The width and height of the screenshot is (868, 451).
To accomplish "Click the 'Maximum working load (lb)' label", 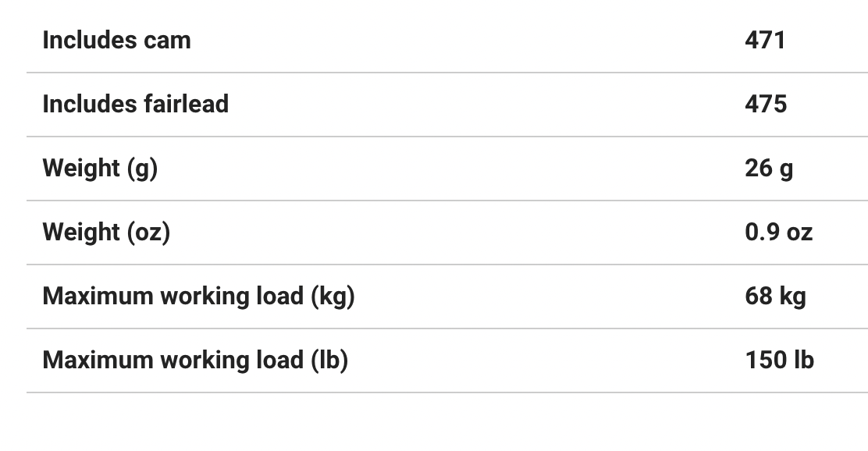I will [195, 360].
